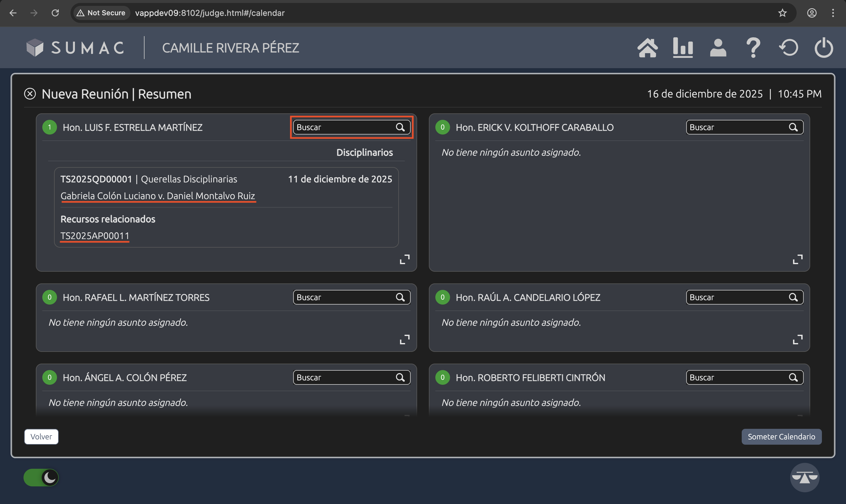Viewport: 846px width, 504px height.
Task: Go to the Home icon
Action: (x=647, y=48)
